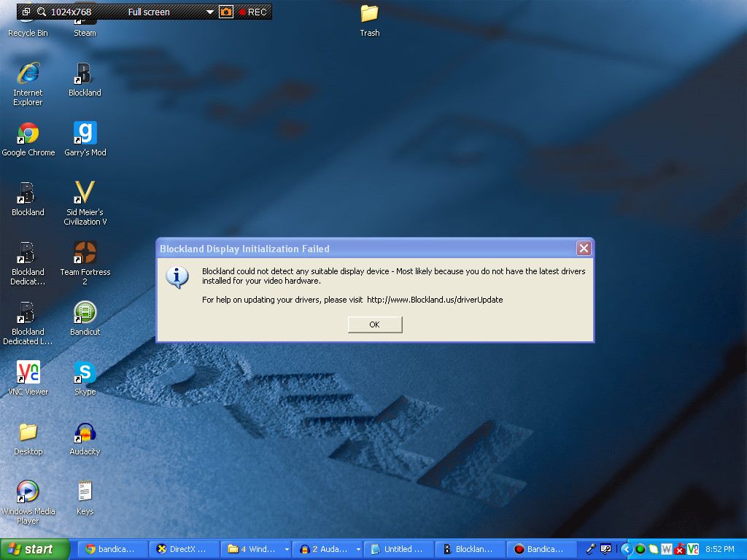Click the VNC tray icon

693,550
